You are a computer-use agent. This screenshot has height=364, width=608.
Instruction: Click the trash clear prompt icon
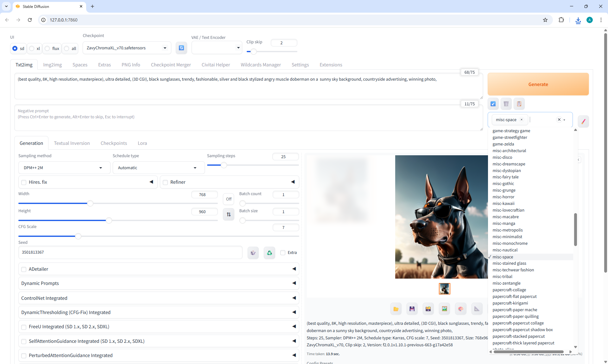click(x=506, y=104)
